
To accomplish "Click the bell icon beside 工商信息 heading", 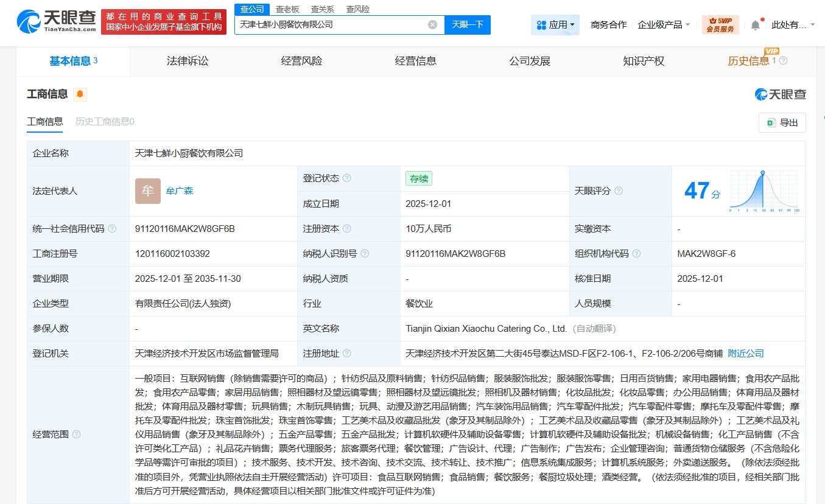I will (x=79, y=94).
